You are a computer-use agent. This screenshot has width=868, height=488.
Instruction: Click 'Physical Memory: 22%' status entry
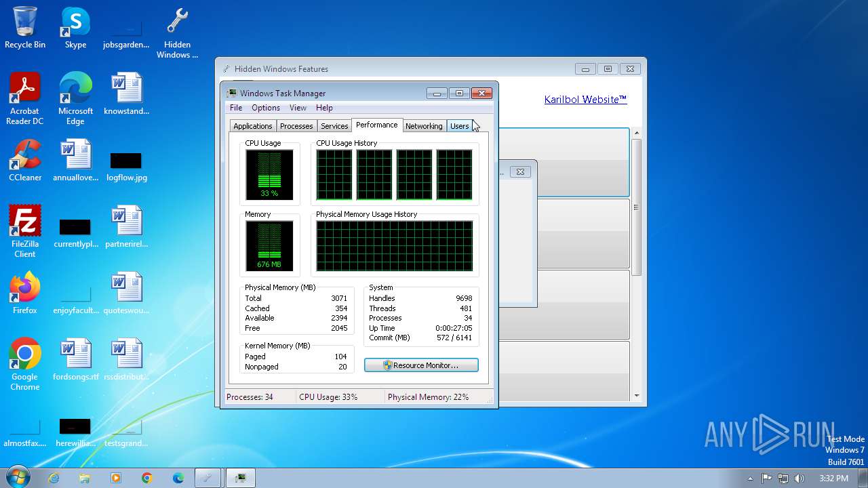pos(428,397)
